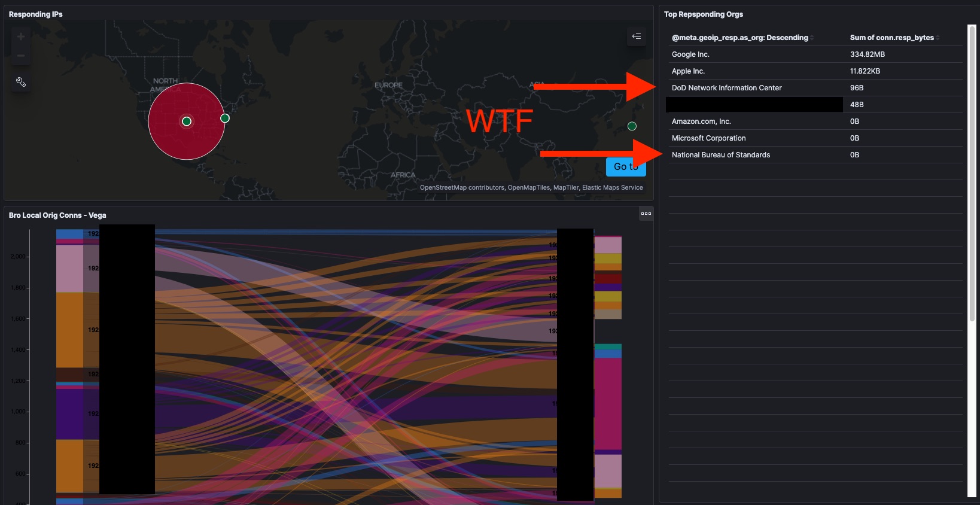
Task: Open the OpenStreetMap contributors attribution link
Action: point(462,187)
